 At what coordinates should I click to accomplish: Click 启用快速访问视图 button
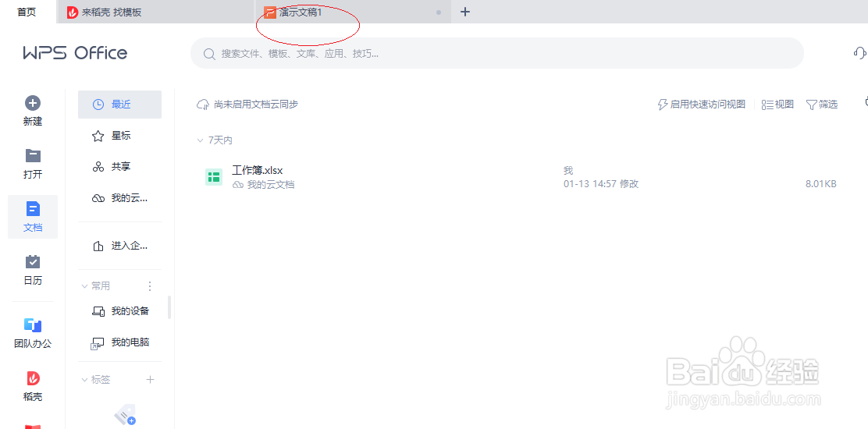[701, 104]
